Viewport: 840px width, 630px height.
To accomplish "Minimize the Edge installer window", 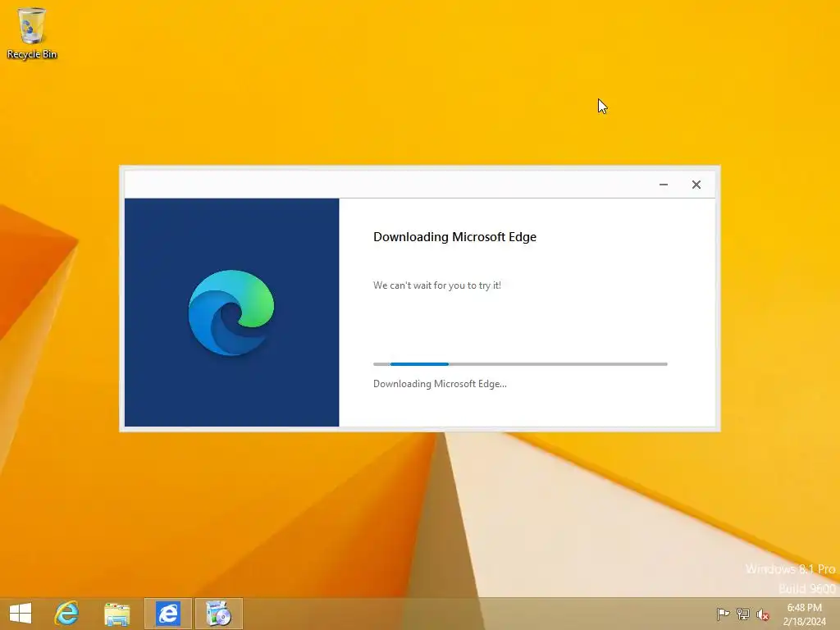I will [x=663, y=185].
